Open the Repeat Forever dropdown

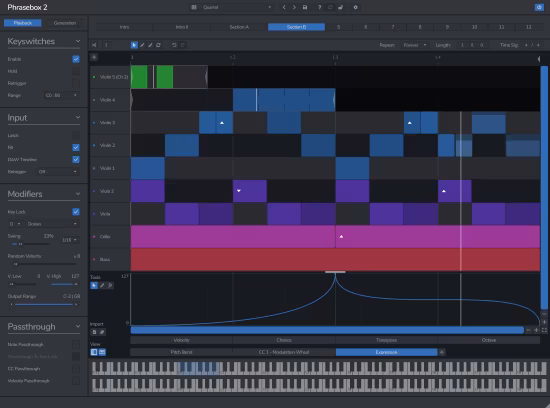click(x=415, y=45)
